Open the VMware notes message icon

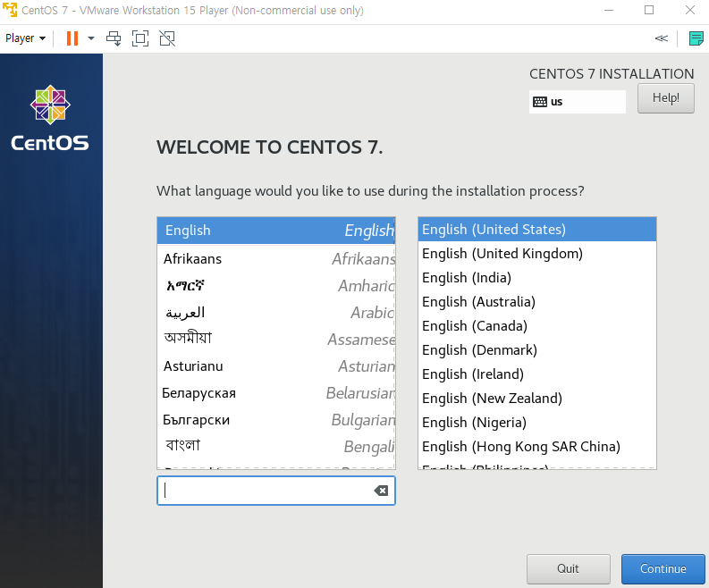(x=696, y=38)
